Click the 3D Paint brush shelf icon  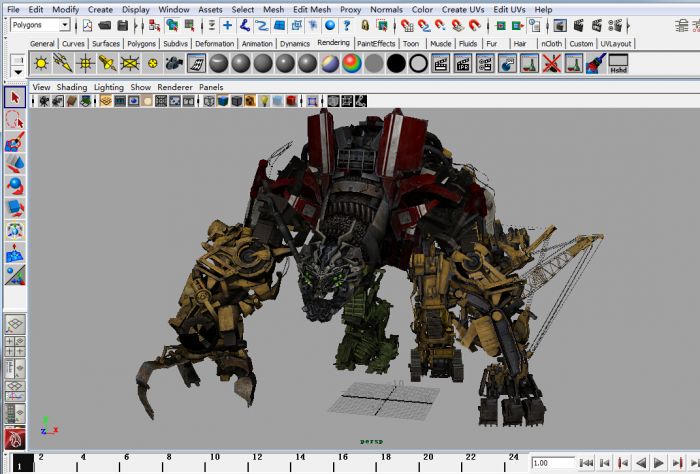tap(596, 63)
